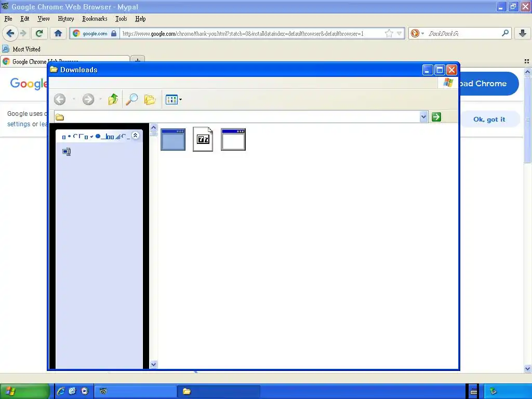This screenshot has width=532, height=399.
Task: Open the Back history dropdown arrow in Downloads
Action: coord(74,99)
